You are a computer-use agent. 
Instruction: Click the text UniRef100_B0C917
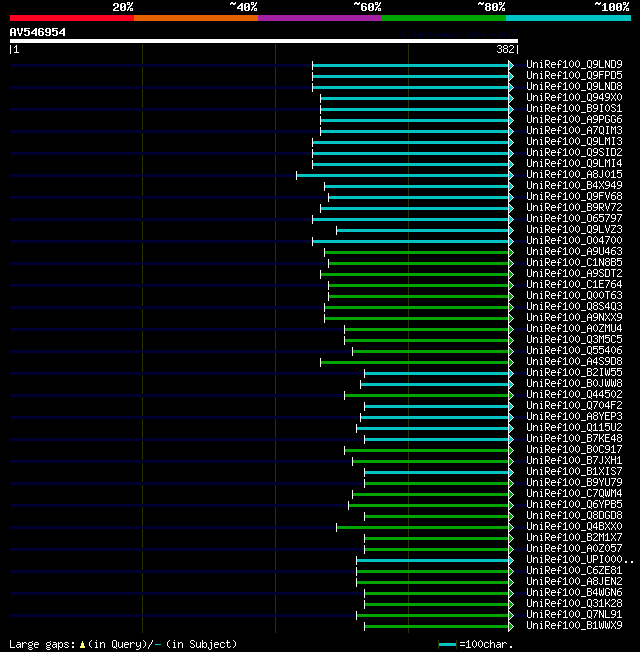click(574, 449)
